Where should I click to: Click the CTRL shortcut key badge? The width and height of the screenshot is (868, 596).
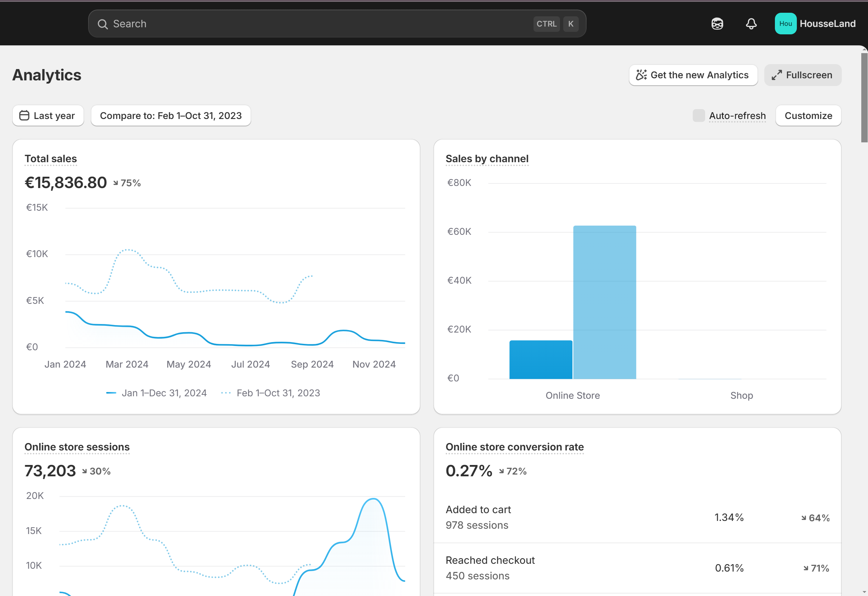pos(547,24)
